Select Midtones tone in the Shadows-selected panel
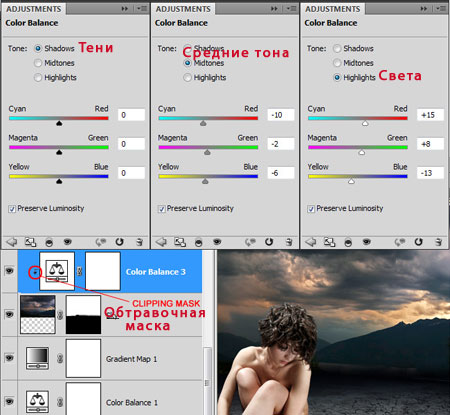This screenshot has width=450, height=415. click(38, 63)
